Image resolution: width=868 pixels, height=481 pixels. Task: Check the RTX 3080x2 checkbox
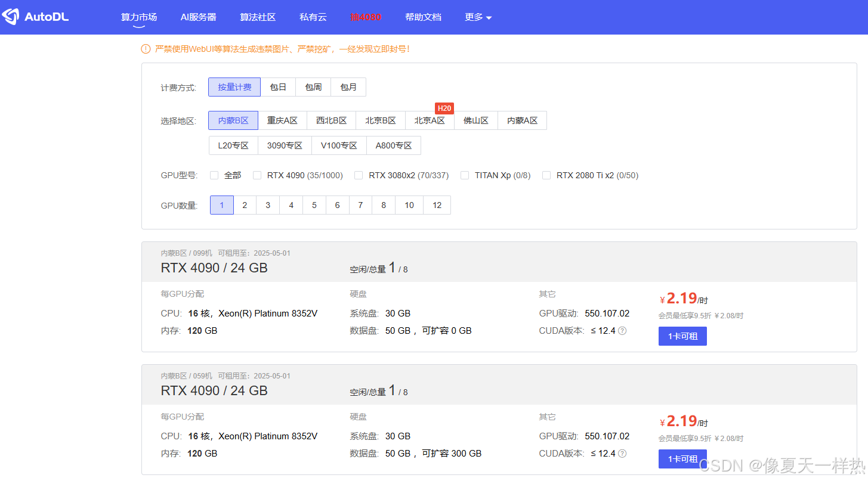click(x=359, y=175)
